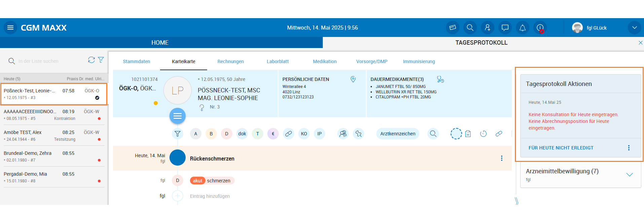This screenshot has height=223, width=644.
Task: Expand the Arzneimittelbewilligung section
Action: pyautogui.click(x=630, y=174)
